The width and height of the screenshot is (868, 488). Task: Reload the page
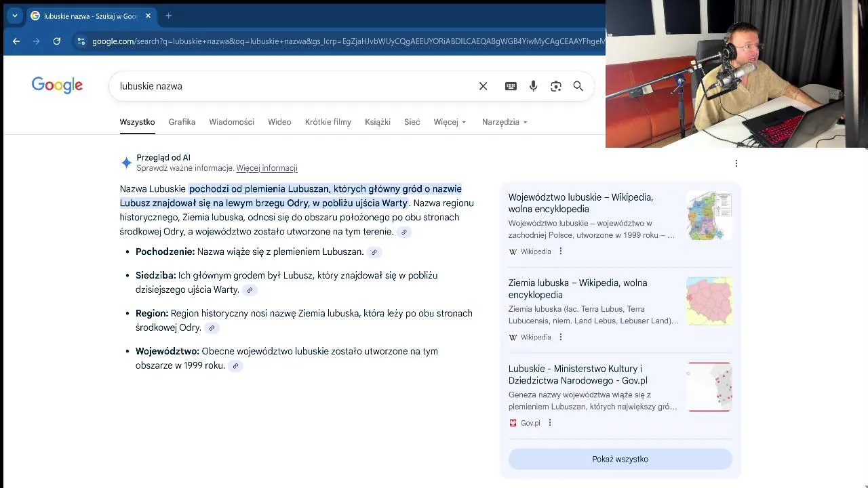[57, 41]
